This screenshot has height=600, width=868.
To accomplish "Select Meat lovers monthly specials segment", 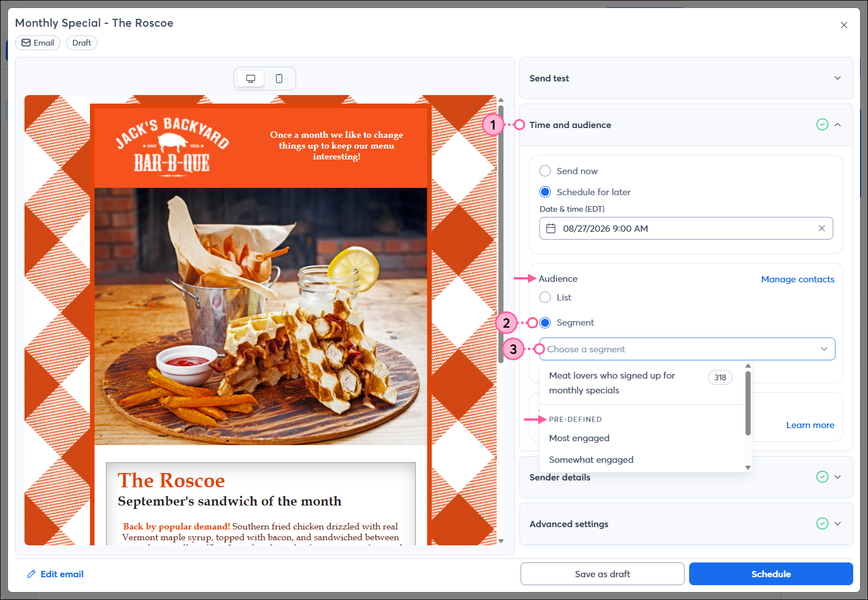I will [612, 383].
